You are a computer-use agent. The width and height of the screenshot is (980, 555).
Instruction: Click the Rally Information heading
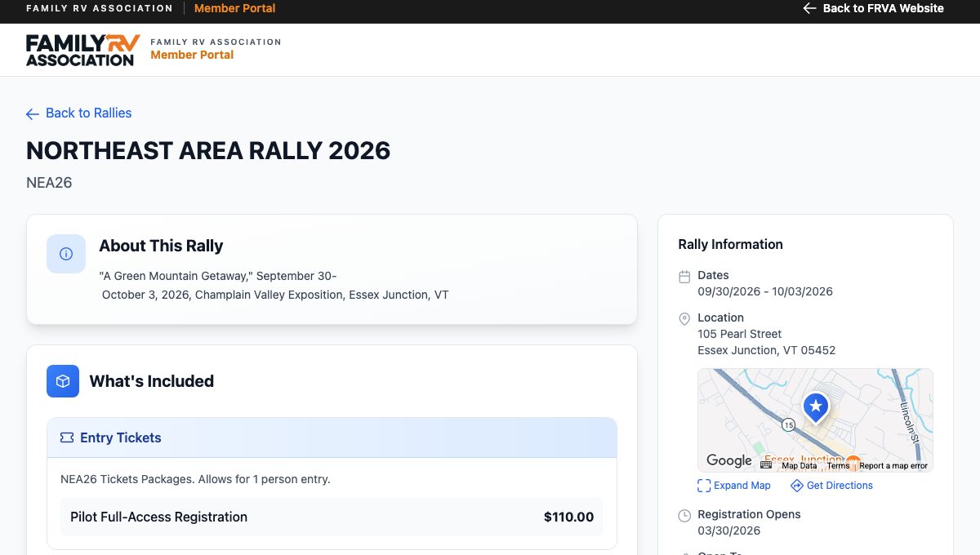tap(730, 244)
